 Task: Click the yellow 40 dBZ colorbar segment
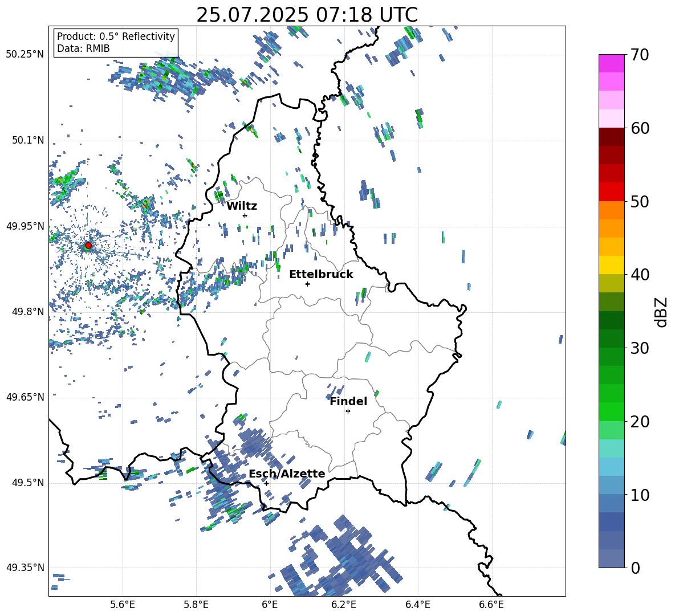(611, 265)
